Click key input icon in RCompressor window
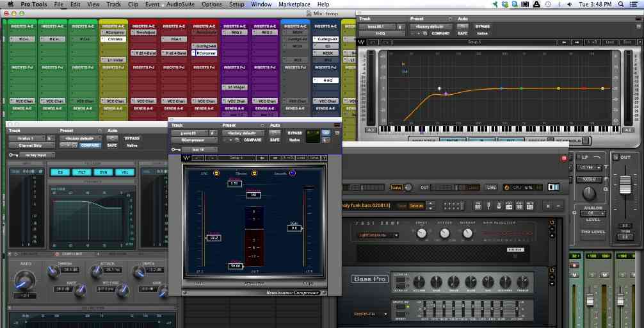644x328 pixels. point(176,150)
